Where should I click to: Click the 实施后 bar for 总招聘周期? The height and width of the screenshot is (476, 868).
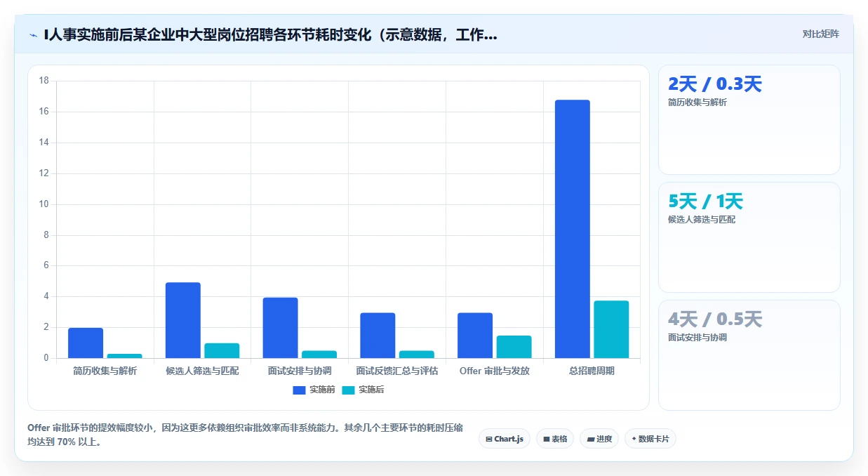pyautogui.click(x=611, y=329)
